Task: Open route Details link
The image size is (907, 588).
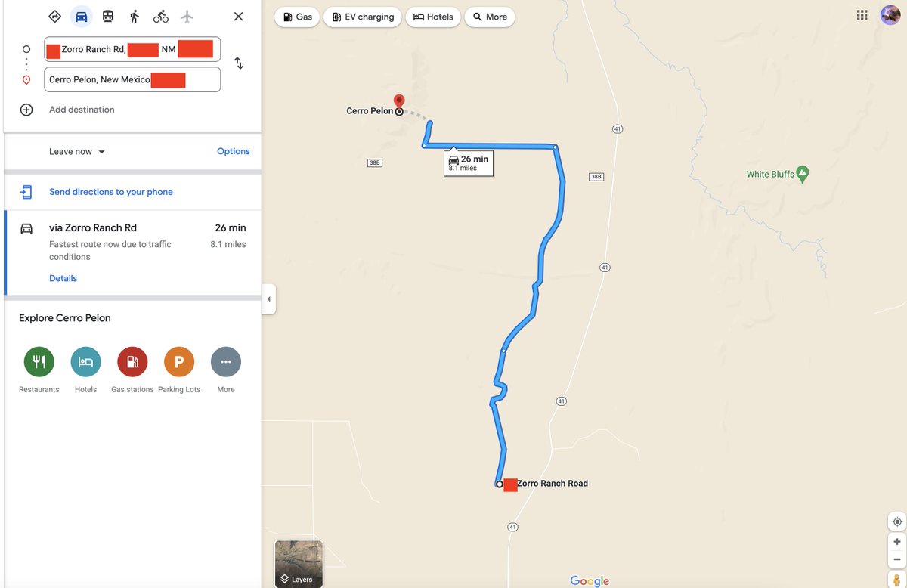Action: (x=63, y=278)
